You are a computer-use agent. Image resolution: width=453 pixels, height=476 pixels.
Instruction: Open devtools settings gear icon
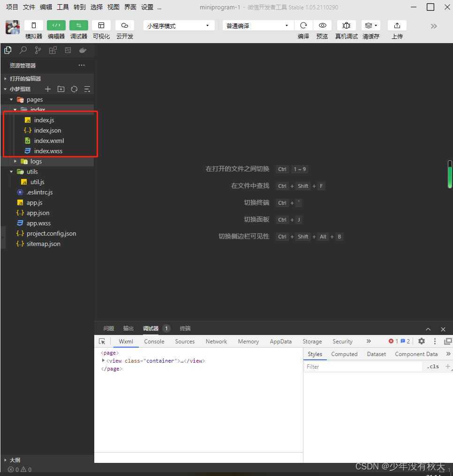tap(422, 341)
